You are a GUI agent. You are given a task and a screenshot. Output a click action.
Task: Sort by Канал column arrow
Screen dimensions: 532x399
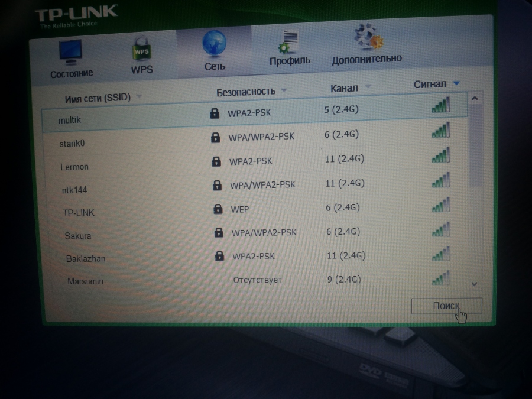coord(368,86)
